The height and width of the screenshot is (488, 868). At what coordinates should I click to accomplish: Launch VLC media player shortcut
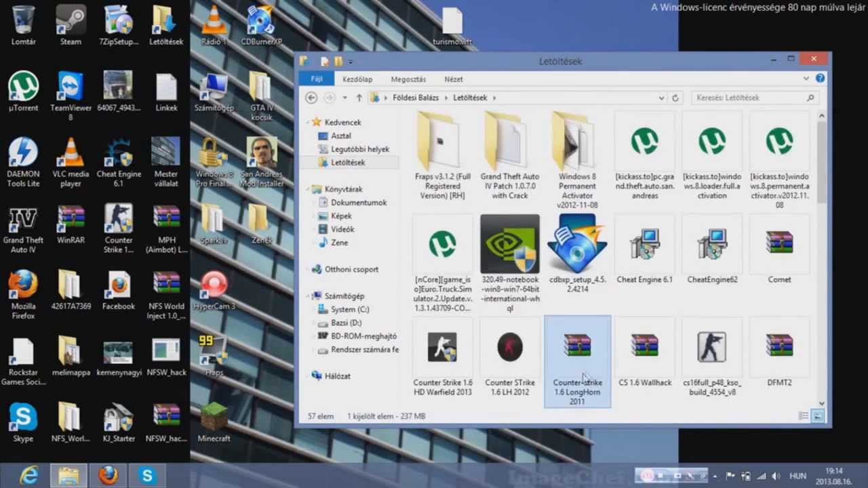coord(71,162)
